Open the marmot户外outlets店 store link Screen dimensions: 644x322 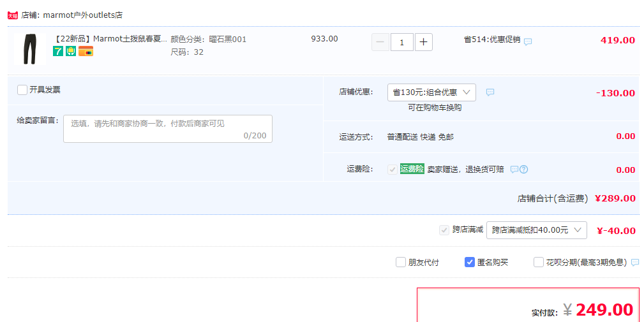tap(82, 15)
